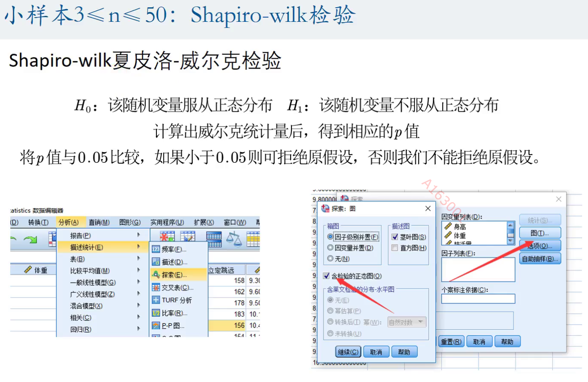This screenshot has height=382, width=588.
Task: Click the weight cases scales toolbar icon
Action: click(234, 239)
